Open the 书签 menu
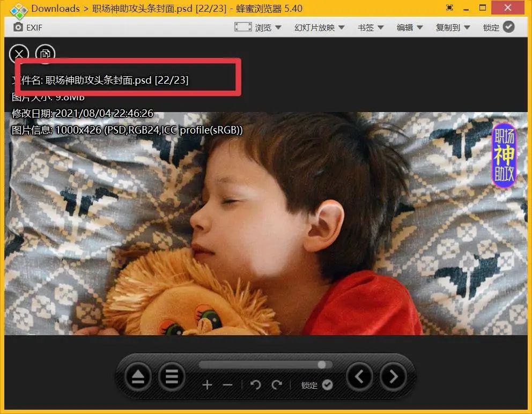The height and width of the screenshot is (414, 532). [x=371, y=27]
